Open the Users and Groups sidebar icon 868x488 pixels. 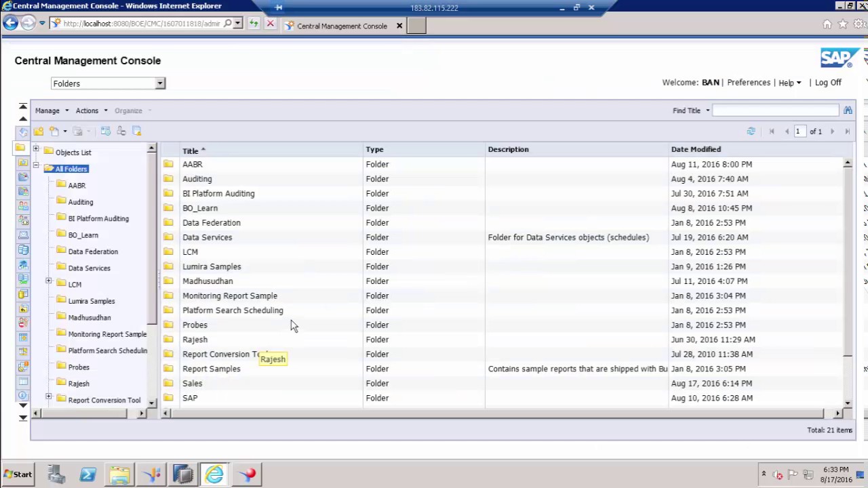(23, 206)
